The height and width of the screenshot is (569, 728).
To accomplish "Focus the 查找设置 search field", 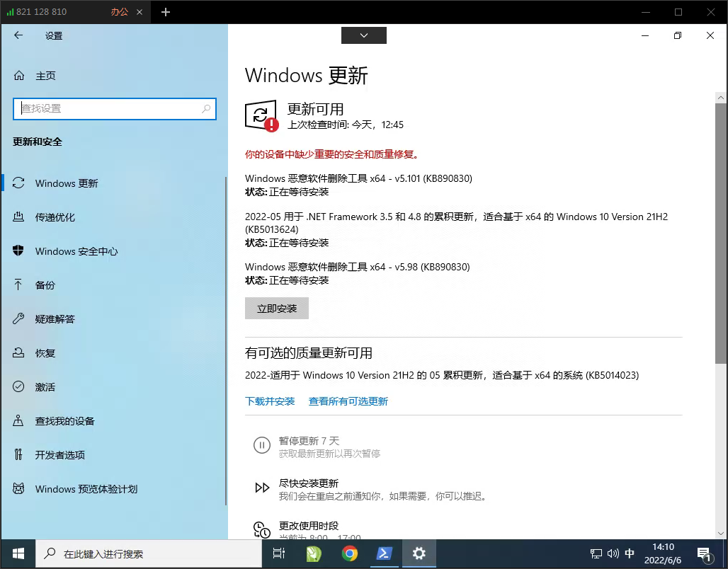I will pos(115,108).
